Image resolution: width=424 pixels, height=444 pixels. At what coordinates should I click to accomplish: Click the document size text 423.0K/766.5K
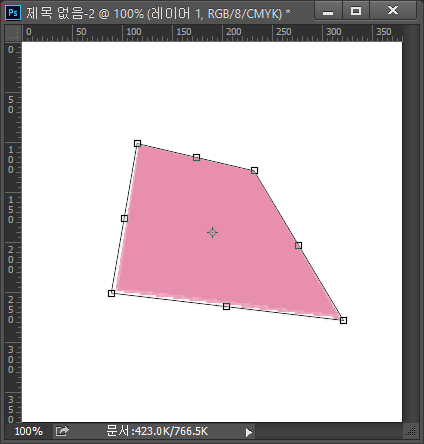[x=157, y=431]
